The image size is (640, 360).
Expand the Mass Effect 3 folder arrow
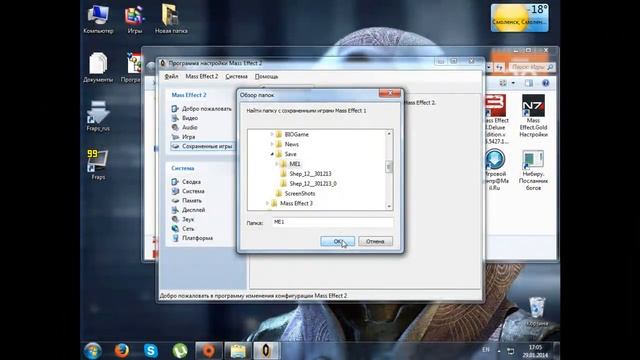pyautogui.click(x=268, y=203)
